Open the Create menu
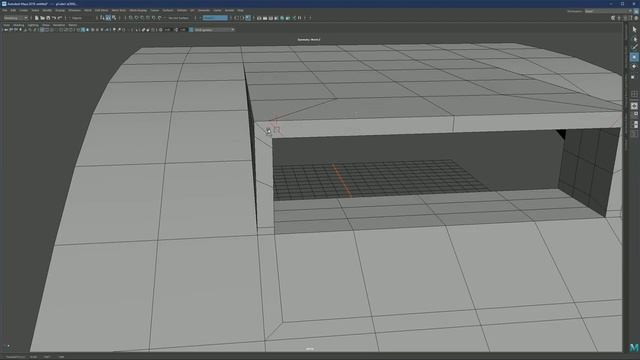This screenshot has height=360, width=640. 24,10
